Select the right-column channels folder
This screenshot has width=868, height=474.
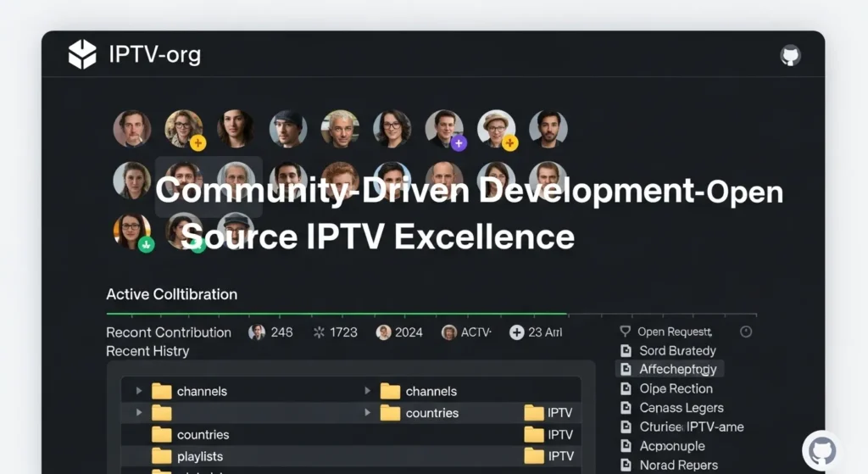(x=419, y=391)
